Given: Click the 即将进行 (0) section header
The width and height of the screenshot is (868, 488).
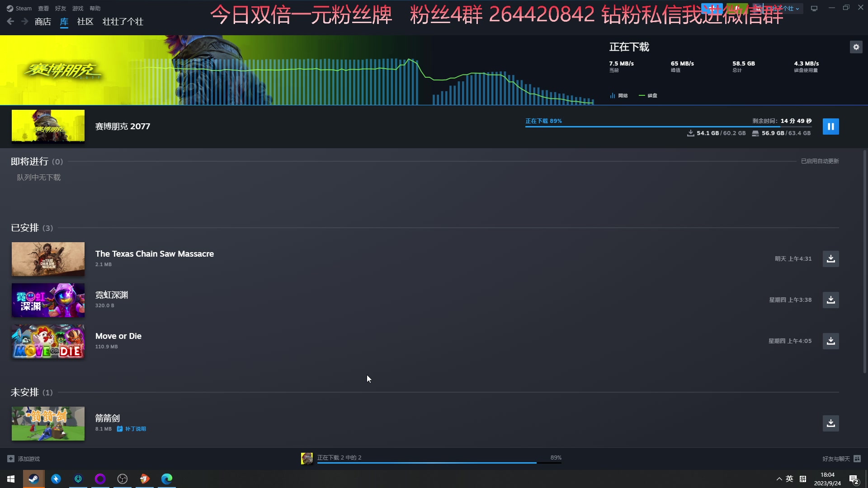Looking at the screenshot, I should pos(37,161).
